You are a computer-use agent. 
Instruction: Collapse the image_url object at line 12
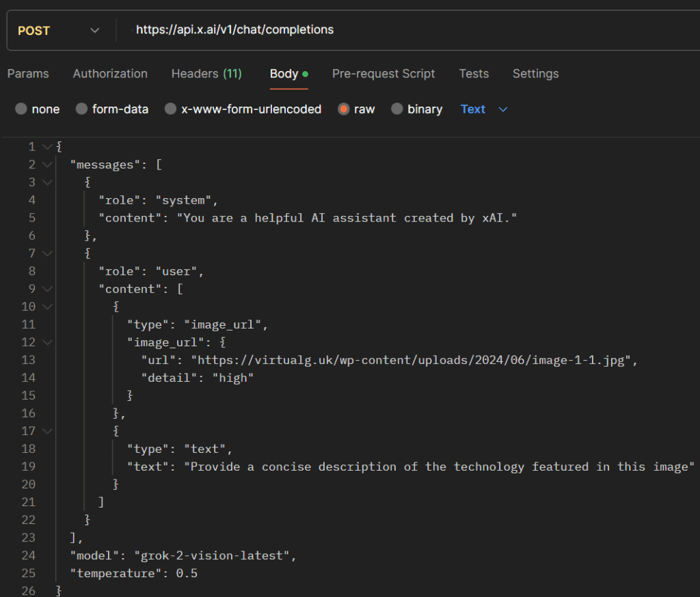pyautogui.click(x=46, y=342)
